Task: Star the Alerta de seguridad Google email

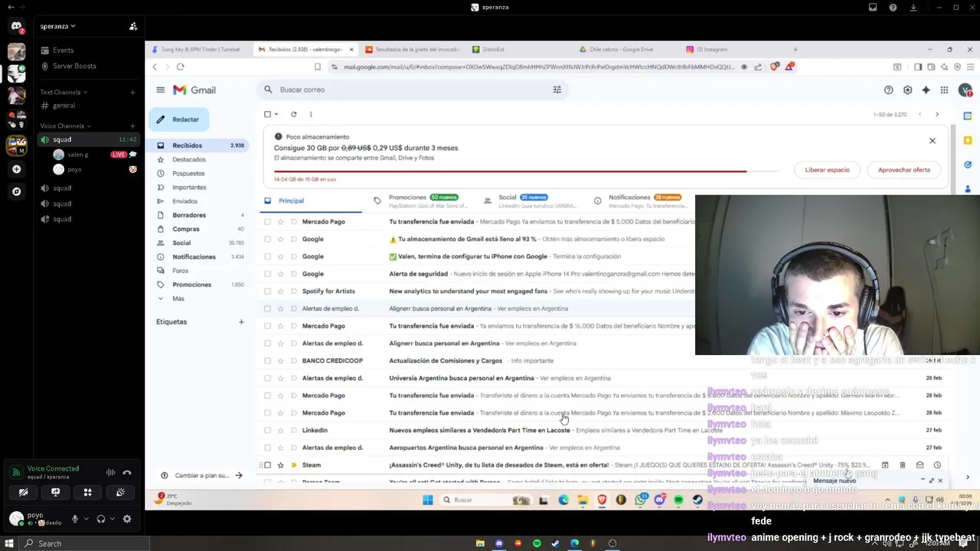Action: (280, 273)
